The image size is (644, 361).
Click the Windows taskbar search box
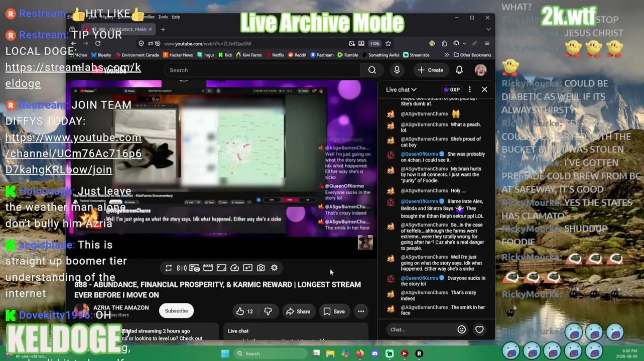click(271, 353)
